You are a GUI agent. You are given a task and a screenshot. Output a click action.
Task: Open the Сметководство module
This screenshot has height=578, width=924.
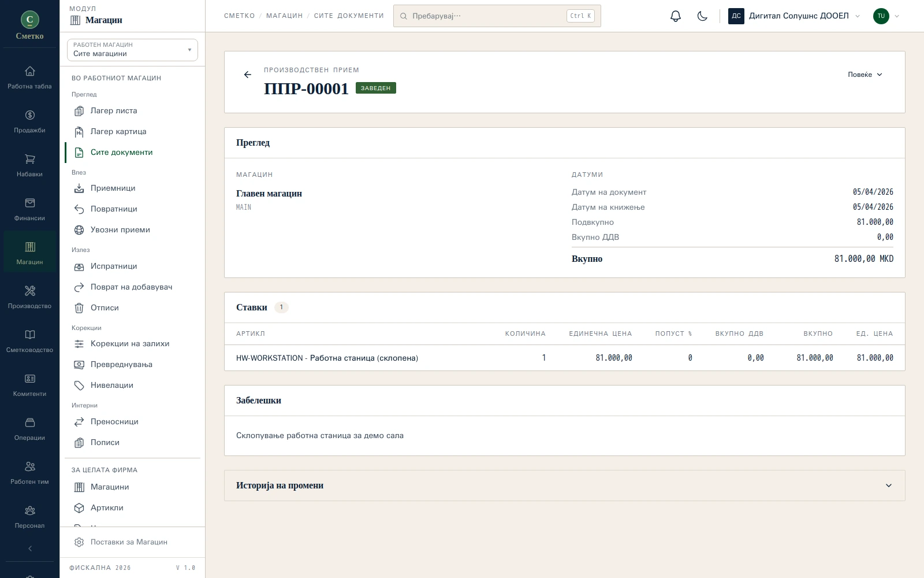29,341
